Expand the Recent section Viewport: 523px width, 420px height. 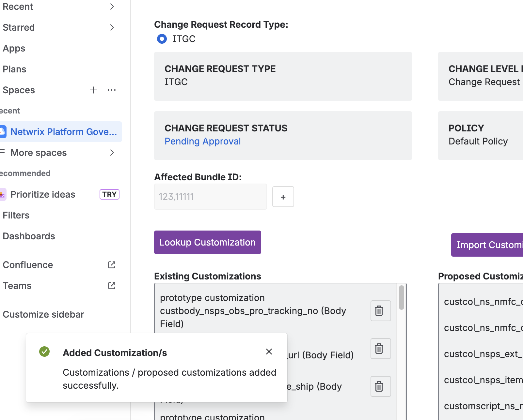112,7
